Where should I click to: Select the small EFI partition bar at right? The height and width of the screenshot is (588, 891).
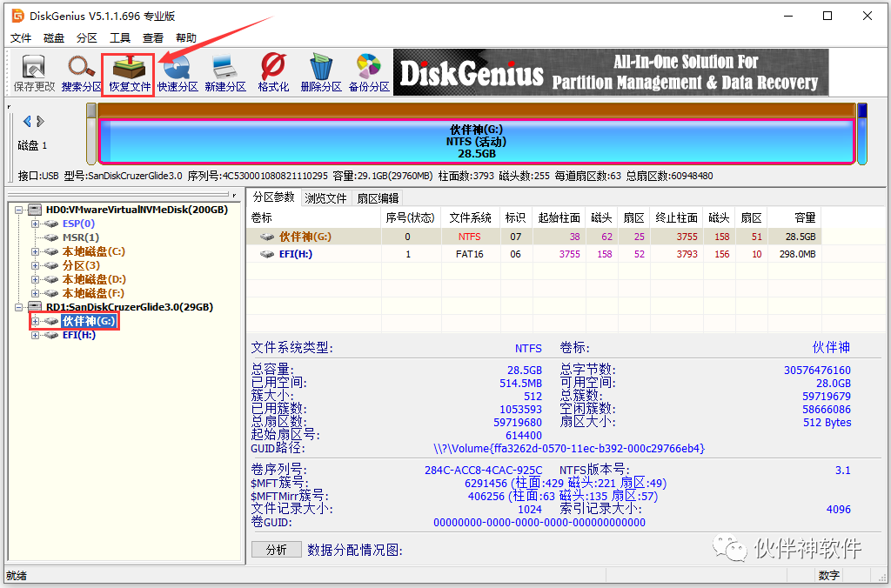click(862, 134)
